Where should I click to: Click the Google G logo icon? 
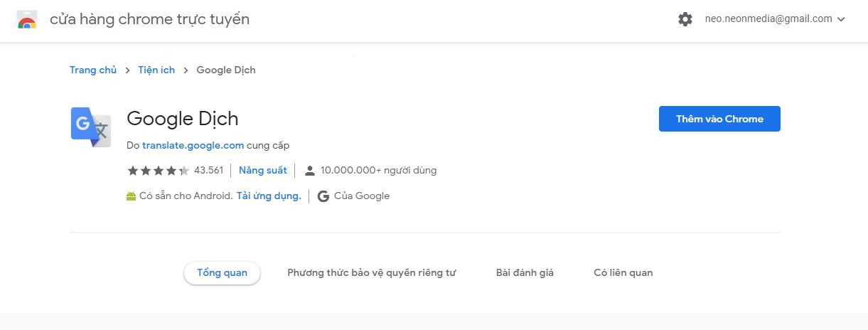point(323,196)
